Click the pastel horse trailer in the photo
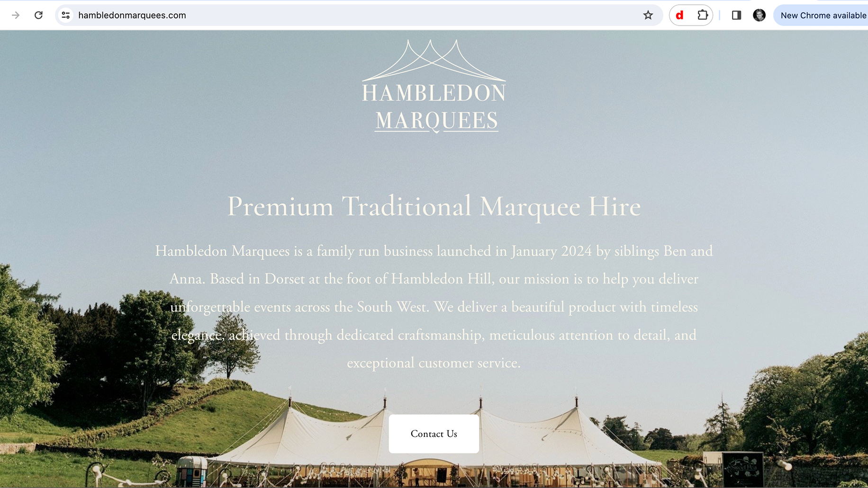Screen dimensions: 868x488 (192, 471)
